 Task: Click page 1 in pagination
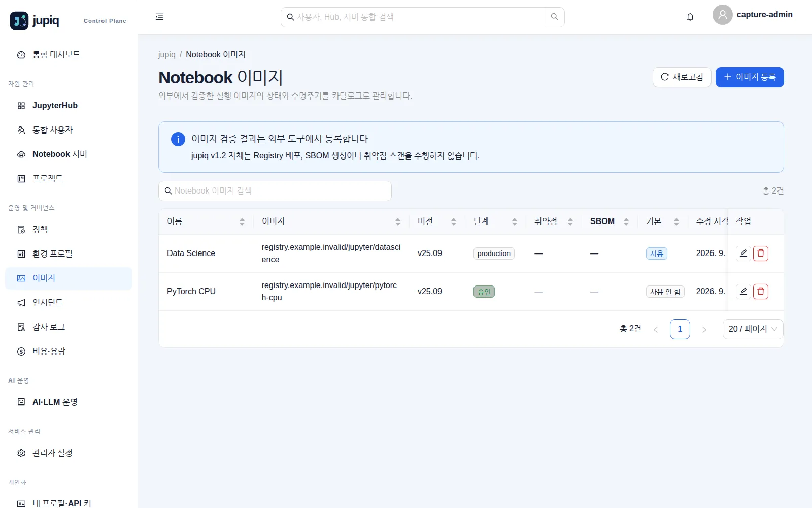[680, 329]
